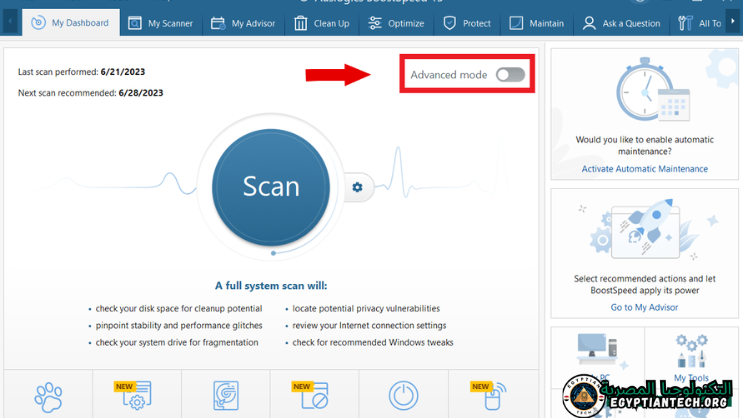Switch to the My Scanner tab
Viewport: 743px width, 418px height.
tap(161, 23)
